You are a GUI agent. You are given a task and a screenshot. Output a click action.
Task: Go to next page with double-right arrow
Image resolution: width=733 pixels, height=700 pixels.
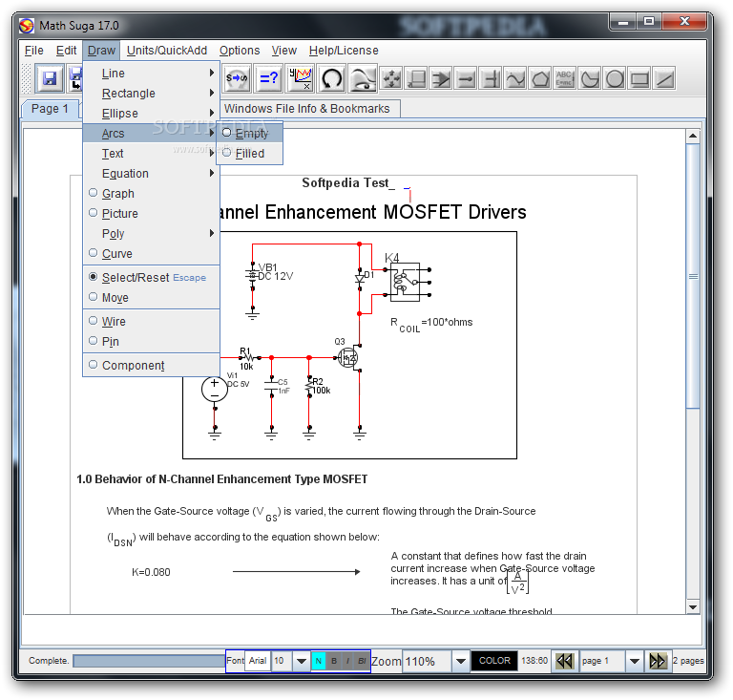coord(658,661)
